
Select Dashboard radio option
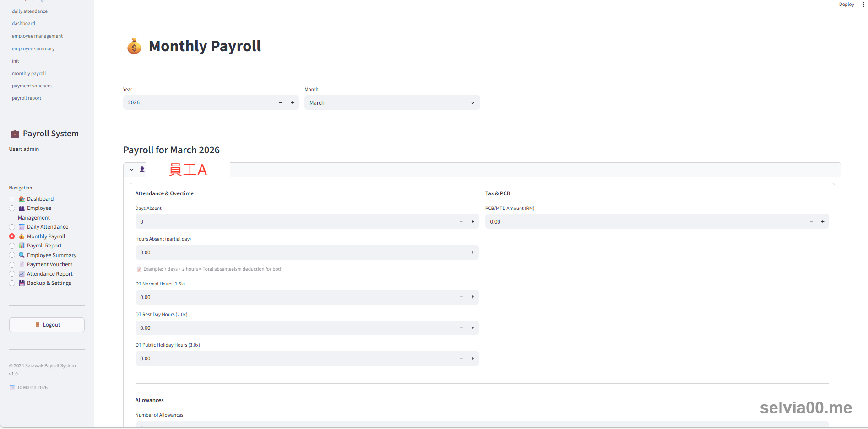click(12, 199)
